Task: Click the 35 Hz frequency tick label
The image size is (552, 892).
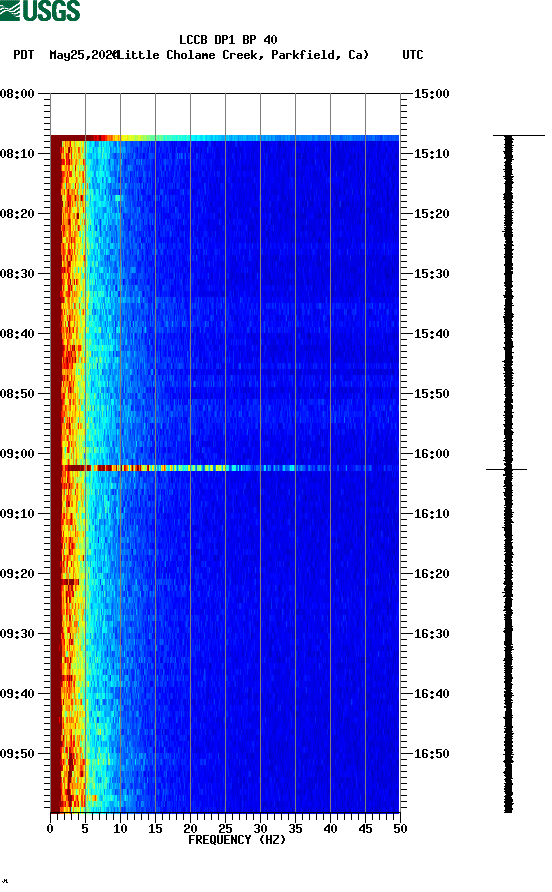Action: 295,829
